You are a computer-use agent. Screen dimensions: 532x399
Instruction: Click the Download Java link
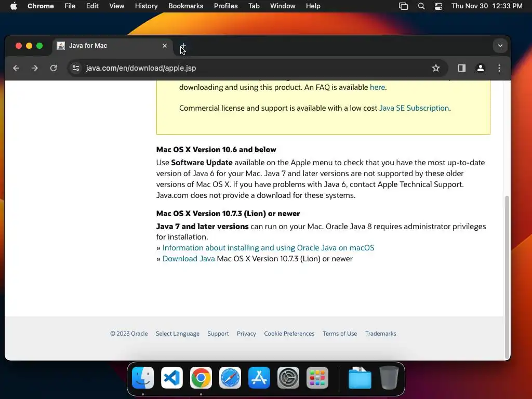pyautogui.click(x=189, y=259)
